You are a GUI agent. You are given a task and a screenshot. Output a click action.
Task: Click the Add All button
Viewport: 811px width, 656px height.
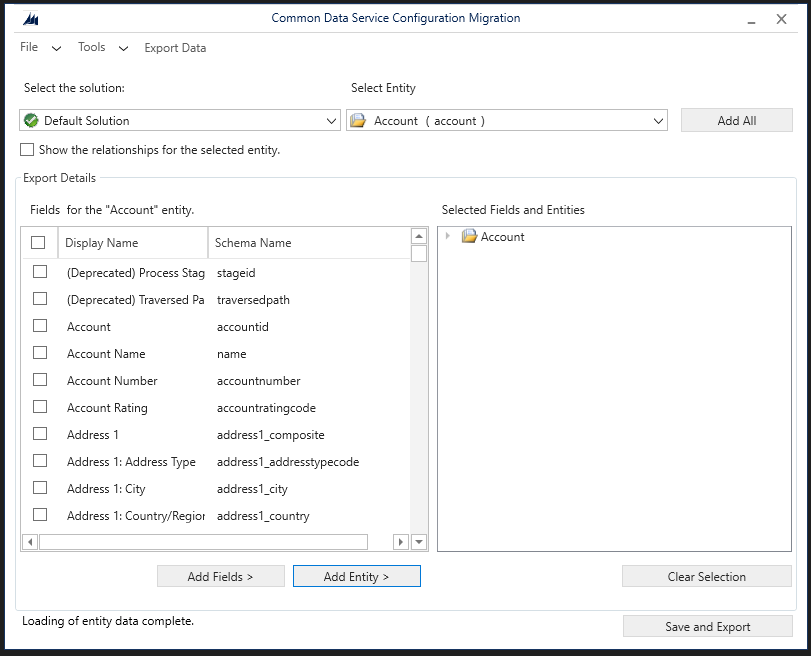click(x=736, y=119)
